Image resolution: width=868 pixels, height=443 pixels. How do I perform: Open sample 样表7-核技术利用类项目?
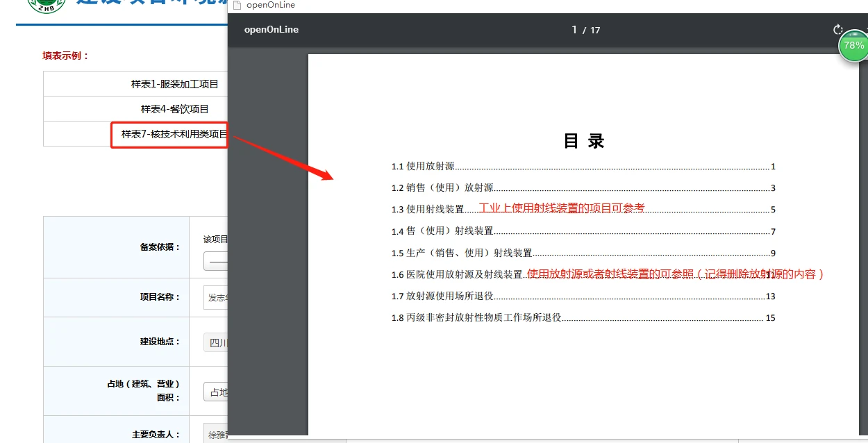[x=174, y=134]
